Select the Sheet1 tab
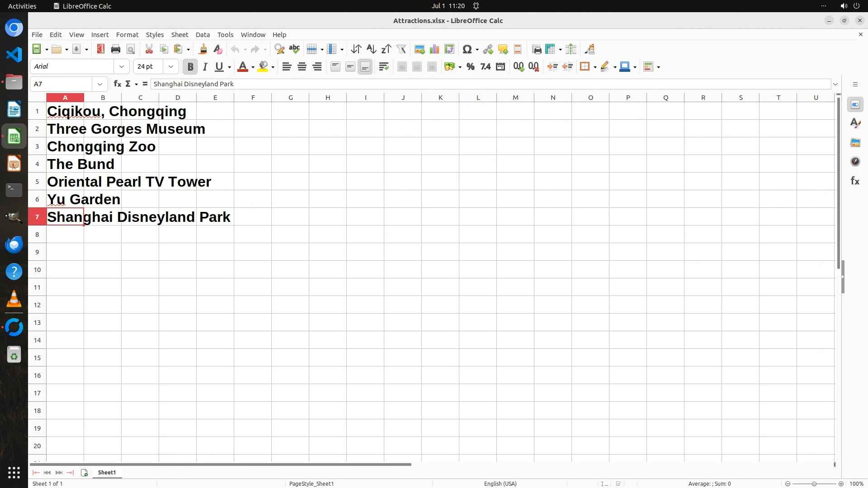 click(107, 472)
